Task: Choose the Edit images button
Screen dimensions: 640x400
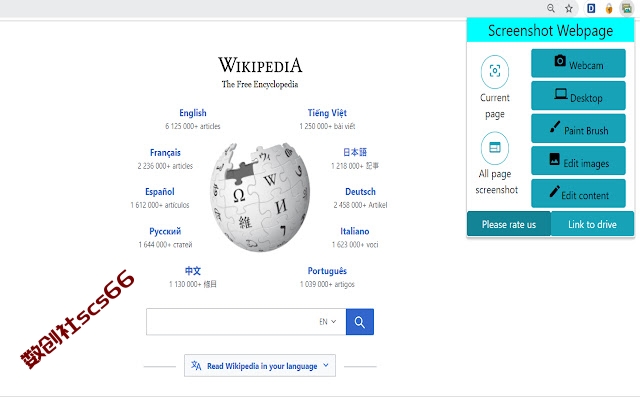Action: click(578, 161)
